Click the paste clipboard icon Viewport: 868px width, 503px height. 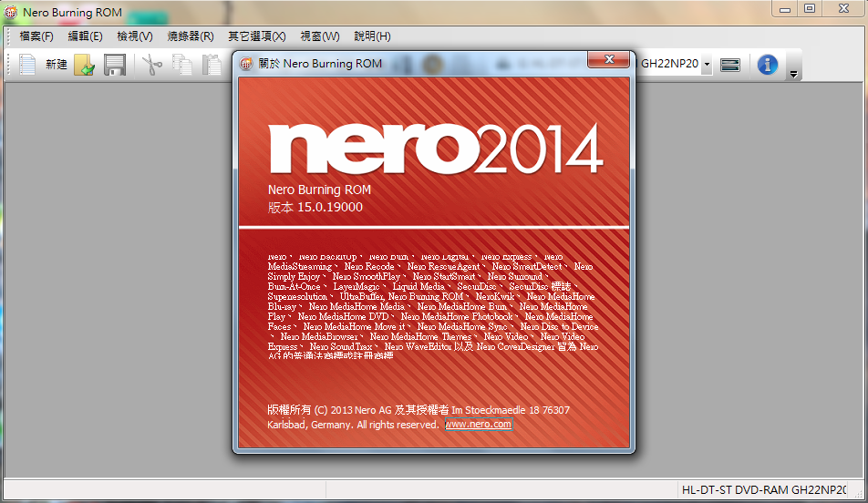pyautogui.click(x=212, y=65)
